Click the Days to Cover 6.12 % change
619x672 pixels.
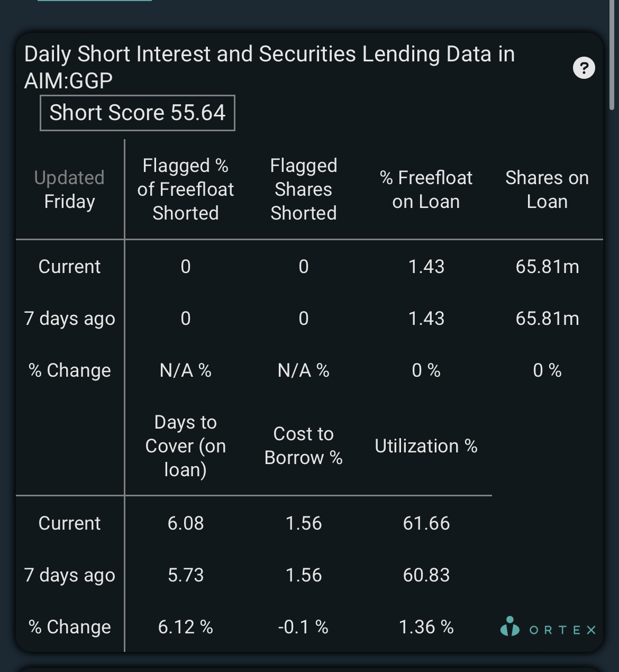tap(186, 627)
